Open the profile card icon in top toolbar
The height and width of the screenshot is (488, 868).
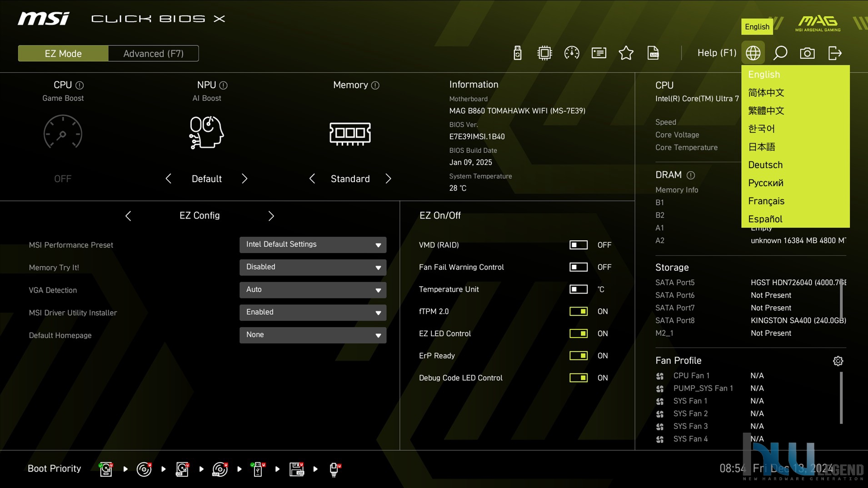pyautogui.click(x=599, y=53)
